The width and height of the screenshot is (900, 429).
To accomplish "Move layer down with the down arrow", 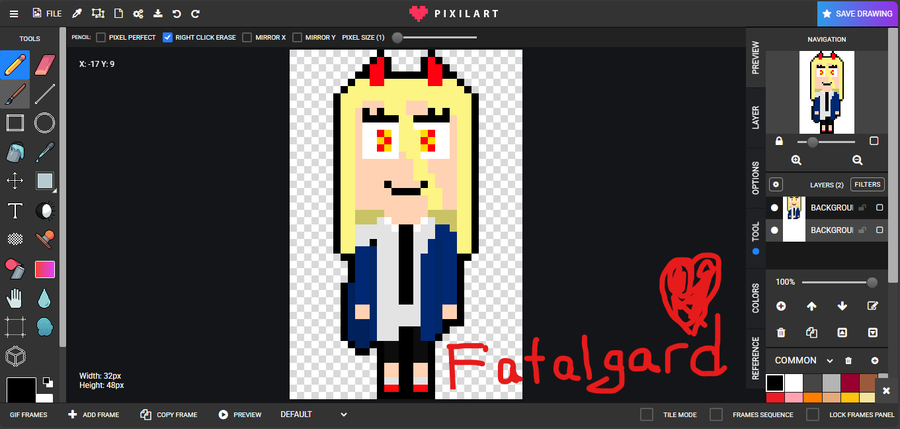I will pyautogui.click(x=842, y=306).
